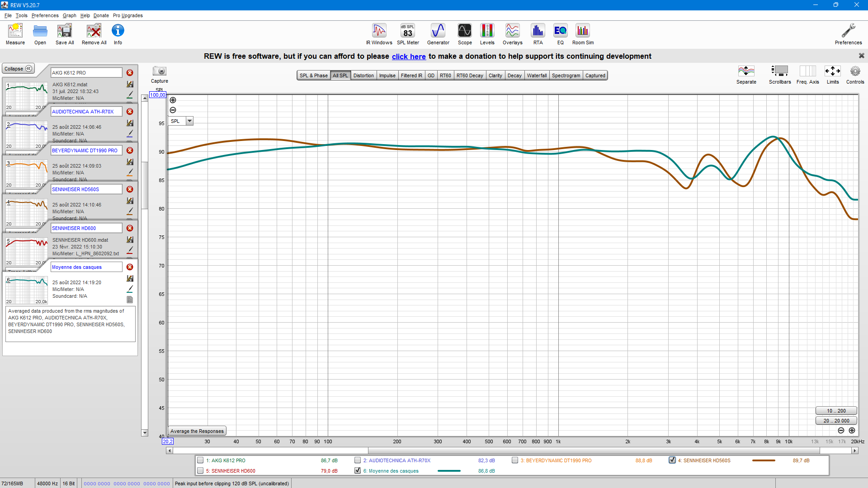Show the SENNHEISER HD600 trace

click(x=200, y=471)
